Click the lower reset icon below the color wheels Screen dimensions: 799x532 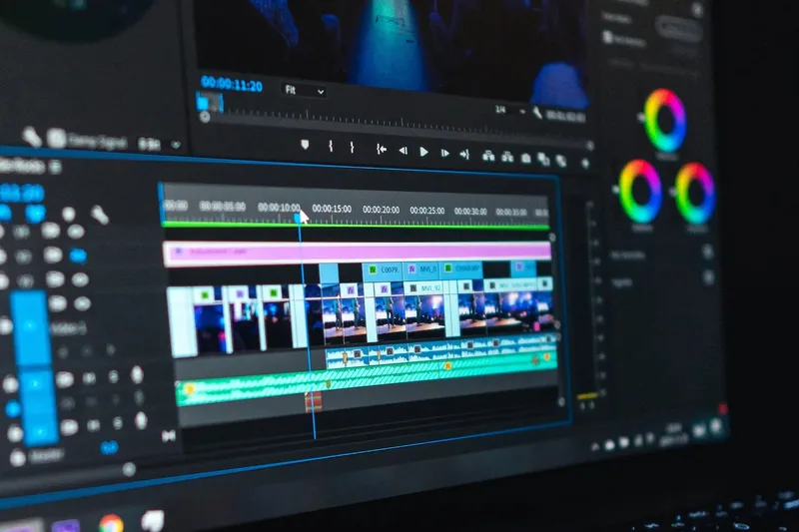(x=709, y=277)
